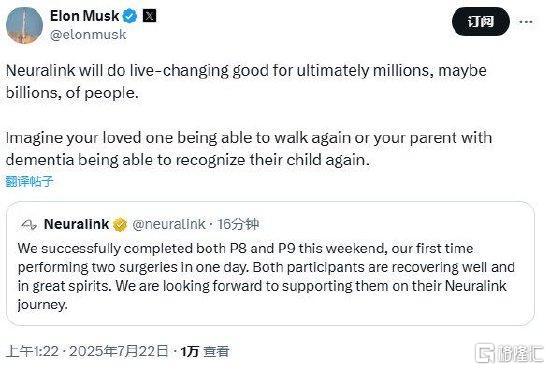
Task: Open the three-dot more options menu
Action: [x=526, y=22]
